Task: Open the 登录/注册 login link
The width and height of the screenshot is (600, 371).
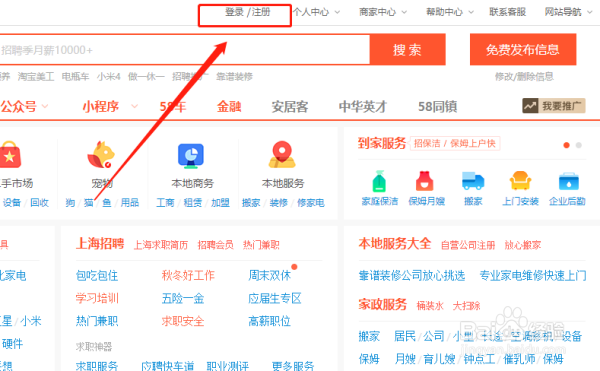Action: click(248, 12)
